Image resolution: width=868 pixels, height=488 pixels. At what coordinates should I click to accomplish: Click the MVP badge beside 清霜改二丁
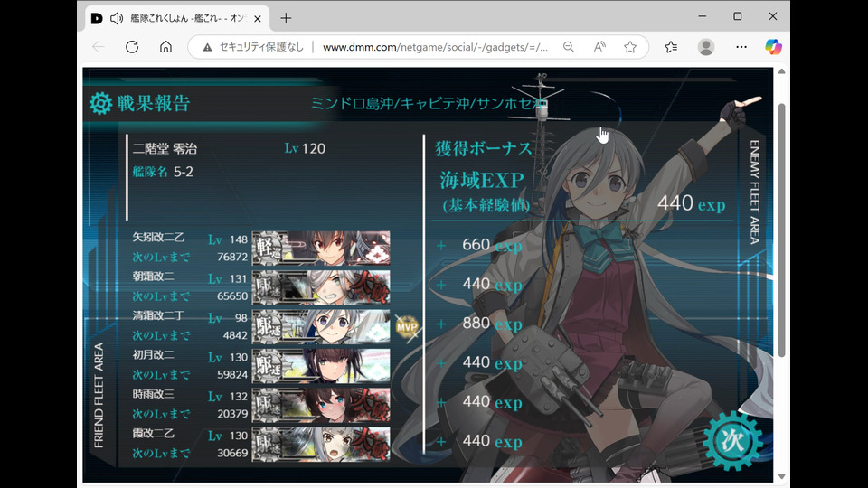[x=407, y=327]
